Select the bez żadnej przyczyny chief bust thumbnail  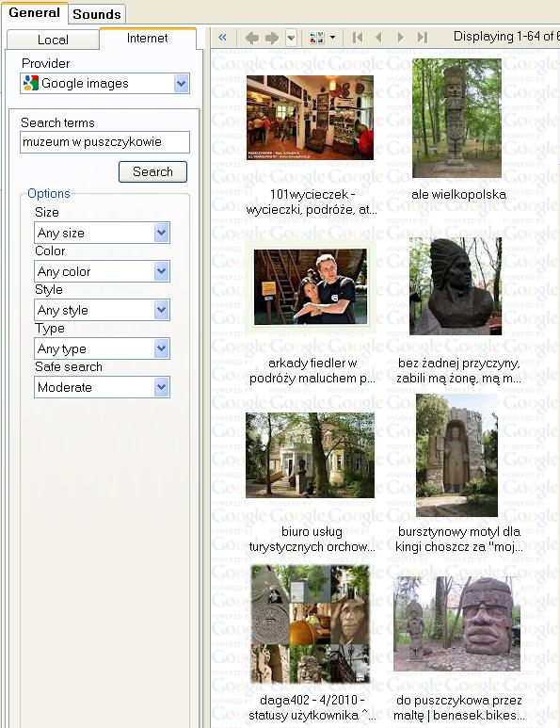pos(456,286)
